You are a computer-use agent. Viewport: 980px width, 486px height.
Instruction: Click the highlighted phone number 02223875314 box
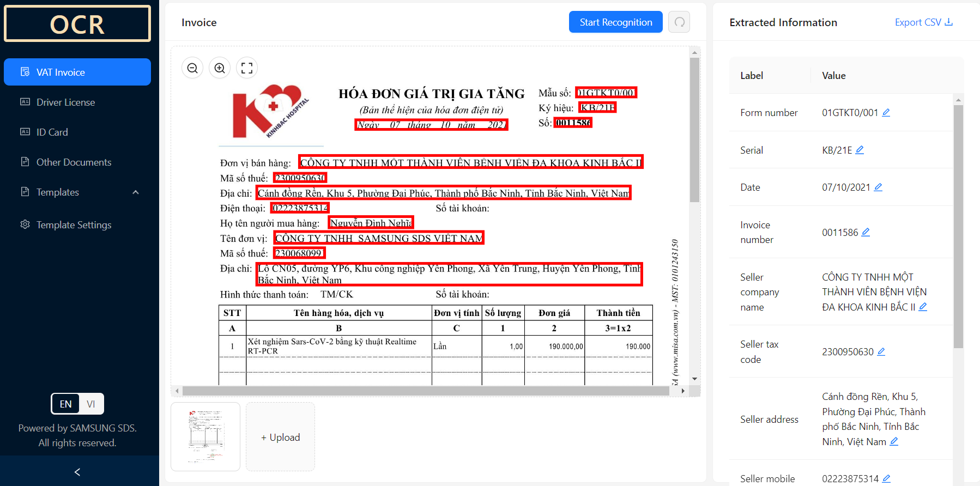pyautogui.click(x=300, y=208)
